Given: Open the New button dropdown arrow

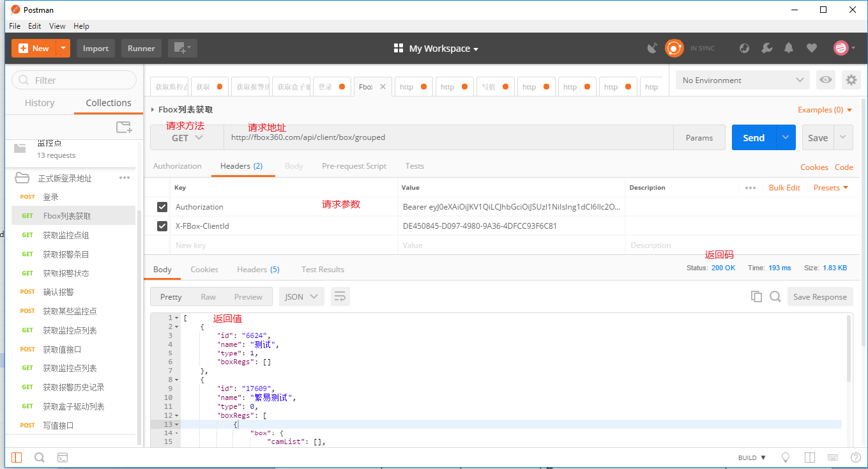Looking at the screenshot, I should tap(63, 48).
